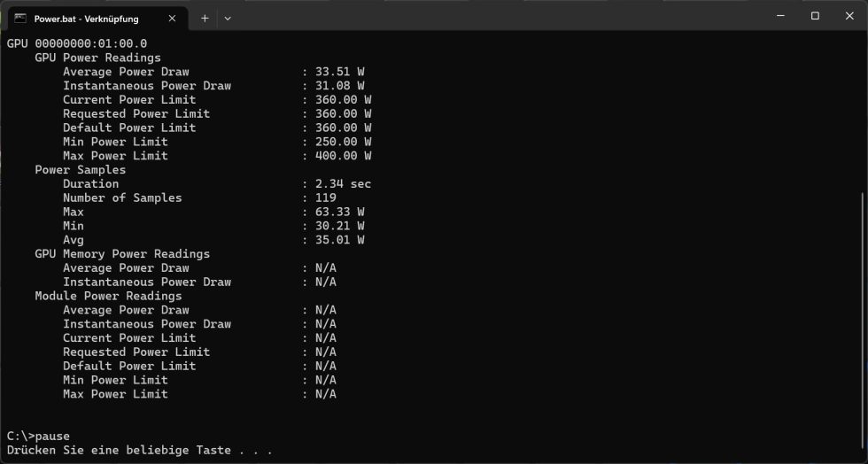Close the Power.bat - Verknüpfung tab
Image resolution: width=868 pixels, height=464 pixels.
pos(172,18)
